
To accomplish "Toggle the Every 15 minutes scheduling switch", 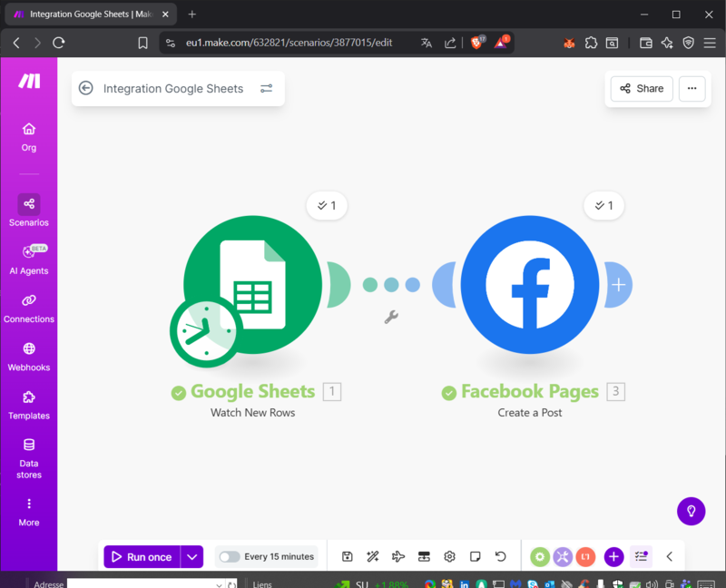I will point(230,556).
